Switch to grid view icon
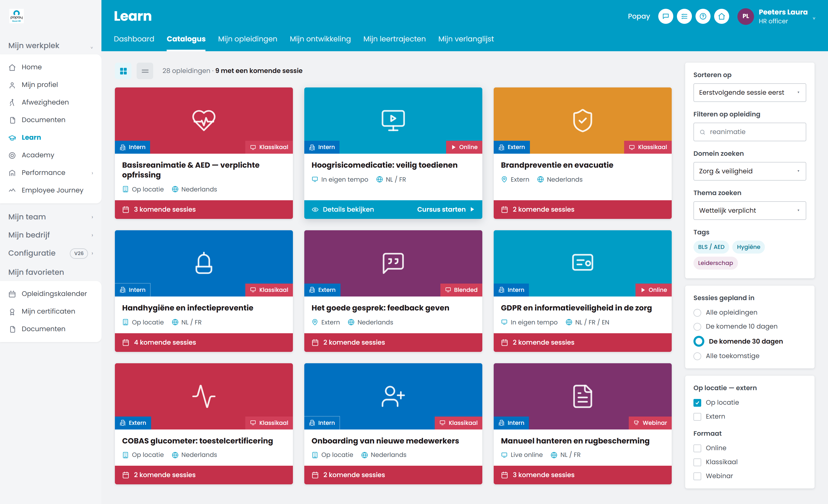The height and width of the screenshot is (504, 828). tap(123, 71)
